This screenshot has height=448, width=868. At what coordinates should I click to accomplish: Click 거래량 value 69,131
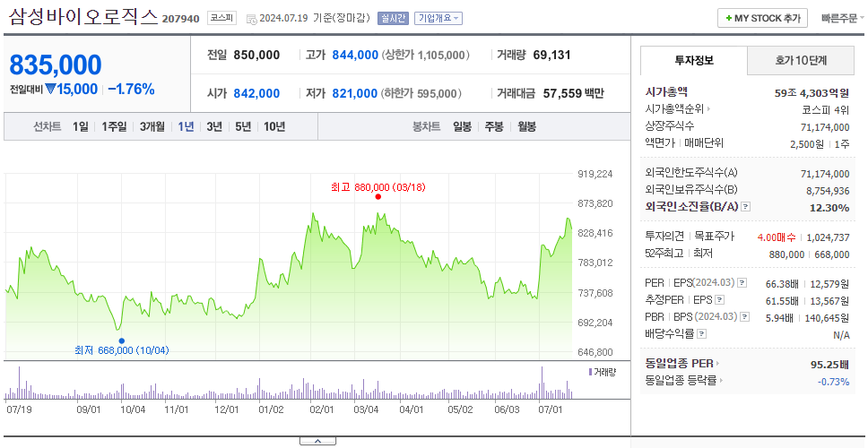(x=551, y=56)
